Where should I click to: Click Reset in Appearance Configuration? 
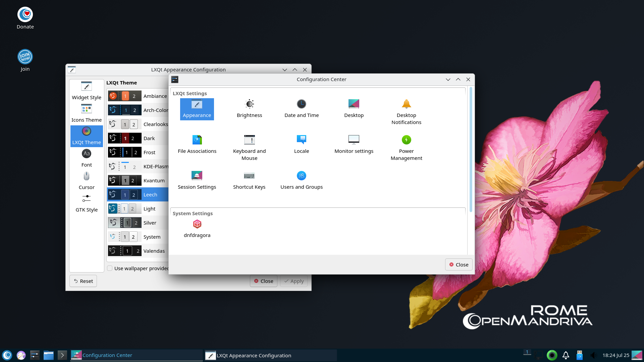(x=83, y=281)
